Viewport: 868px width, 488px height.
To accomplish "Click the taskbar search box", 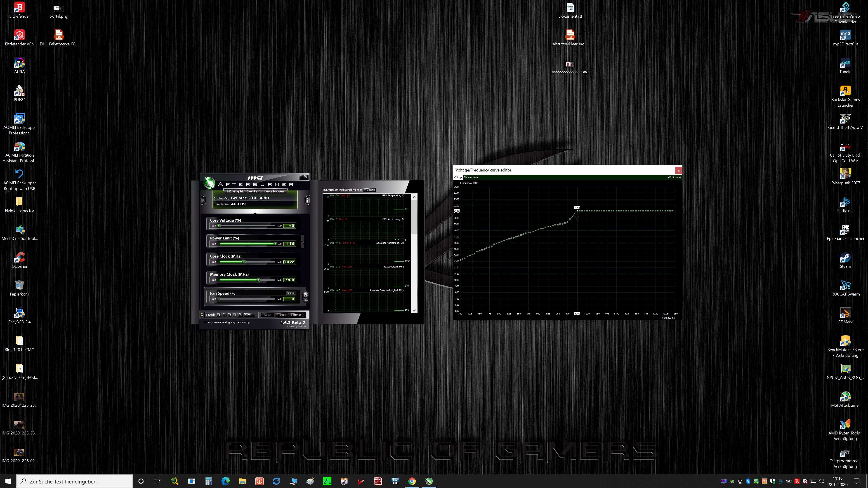I will click(x=75, y=481).
